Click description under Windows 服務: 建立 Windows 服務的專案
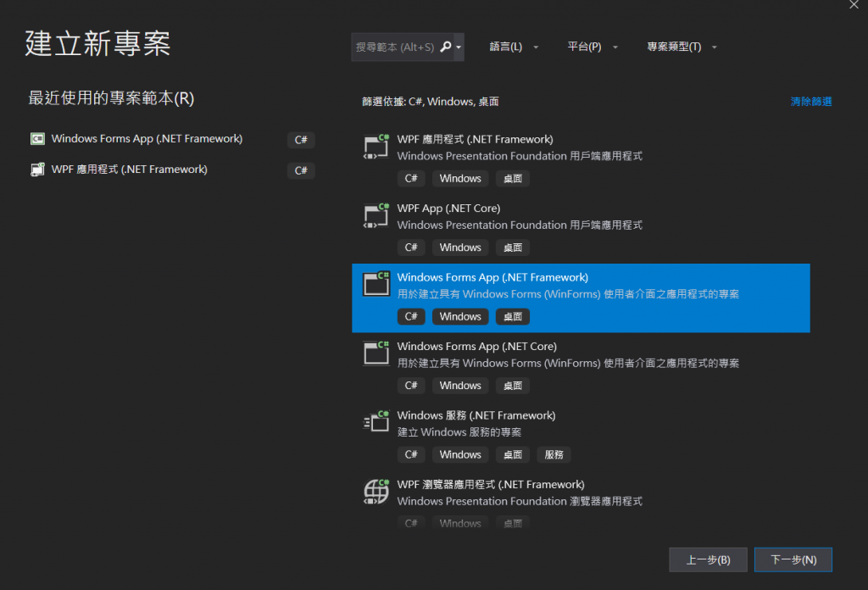This screenshot has width=868, height=590. [x=459, y=432]
